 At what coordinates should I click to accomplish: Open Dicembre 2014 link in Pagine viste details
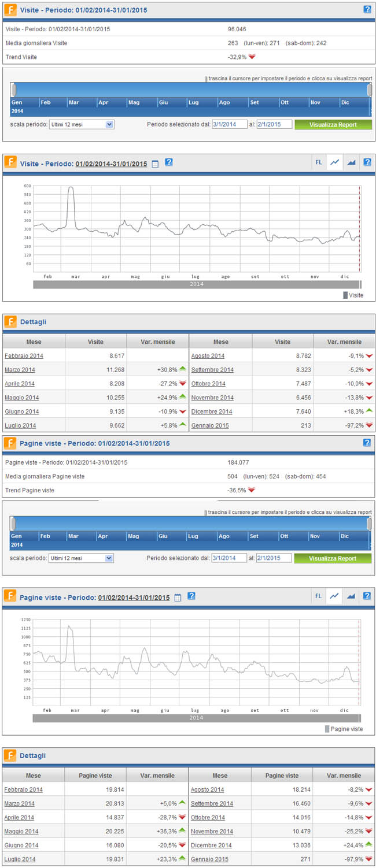pos(211,845)
